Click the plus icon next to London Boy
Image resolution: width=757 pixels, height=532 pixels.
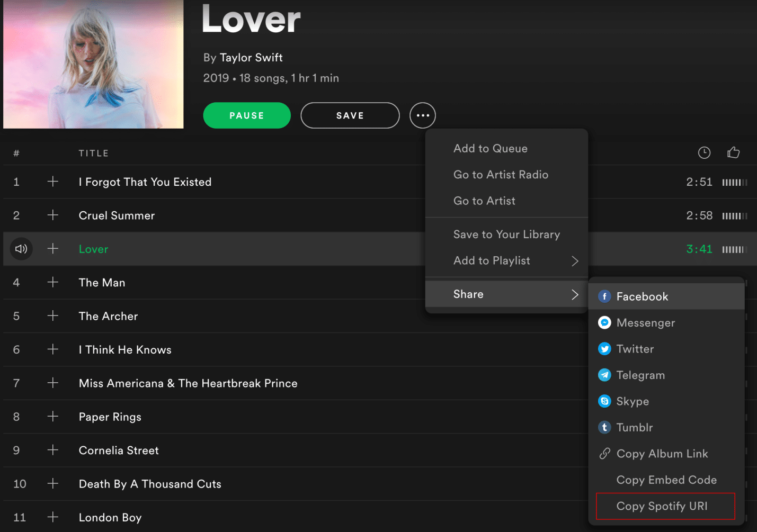53,517
